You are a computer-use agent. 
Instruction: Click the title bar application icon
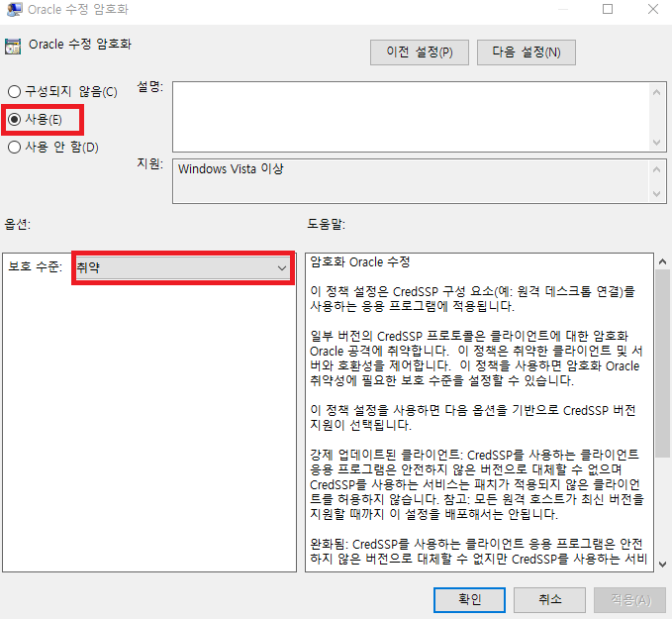[x=15, y=9]
